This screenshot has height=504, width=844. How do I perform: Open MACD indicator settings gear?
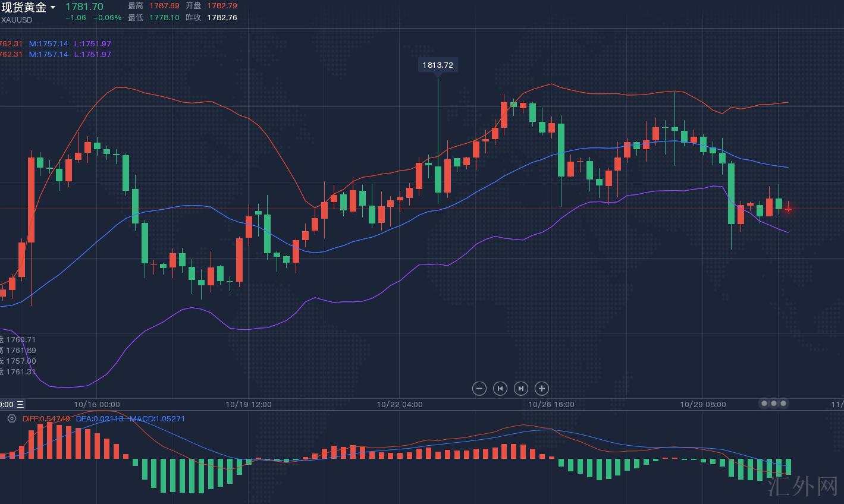tap(11, 418)
